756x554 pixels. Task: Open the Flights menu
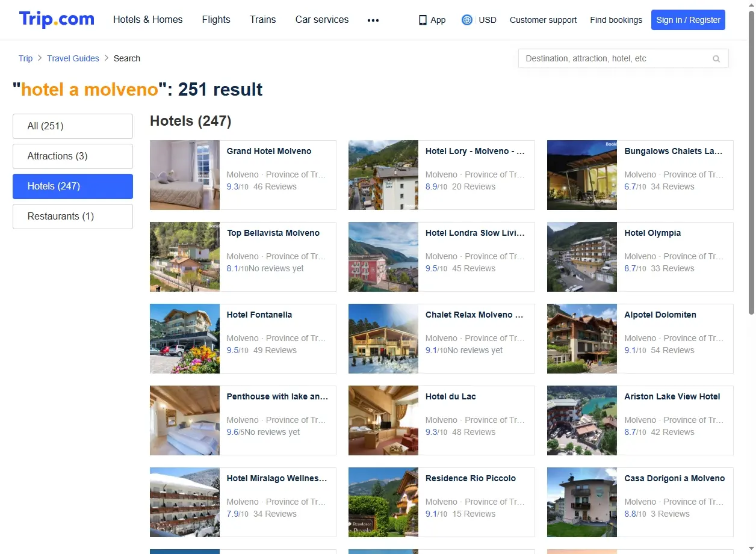(x=216, y=20)
